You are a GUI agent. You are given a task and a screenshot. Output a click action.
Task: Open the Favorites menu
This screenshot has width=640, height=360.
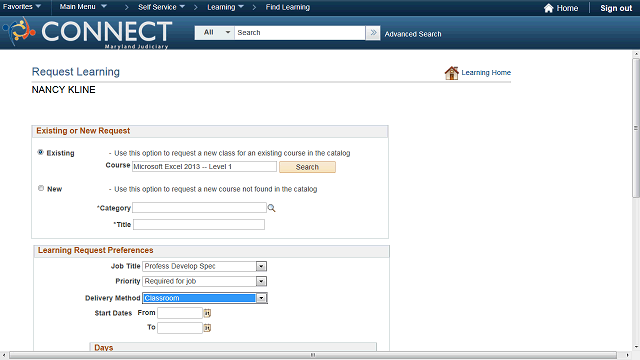[22, 7]
